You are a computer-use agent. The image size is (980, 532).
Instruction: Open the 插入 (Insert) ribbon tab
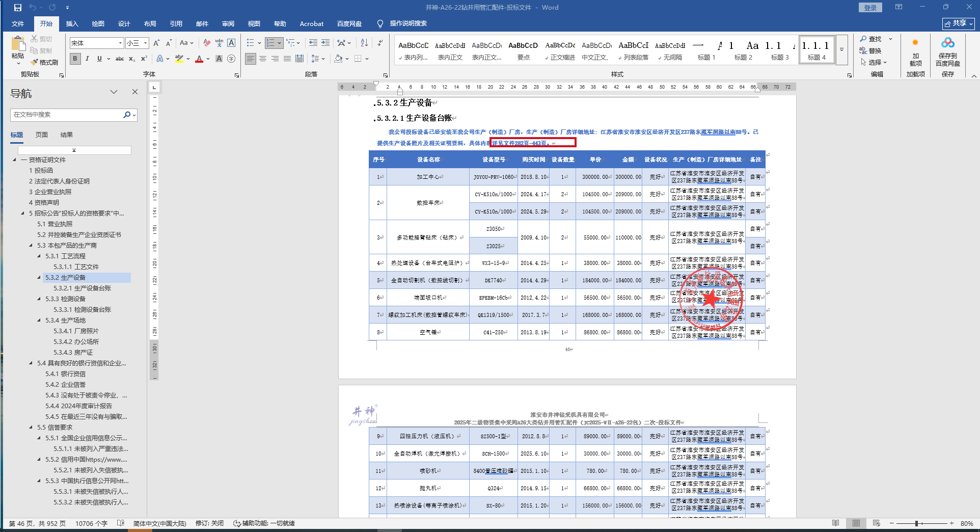pos(72,24)
